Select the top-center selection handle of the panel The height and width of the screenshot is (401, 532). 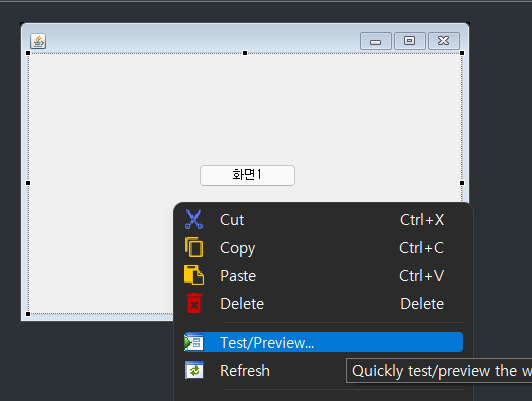245,53
